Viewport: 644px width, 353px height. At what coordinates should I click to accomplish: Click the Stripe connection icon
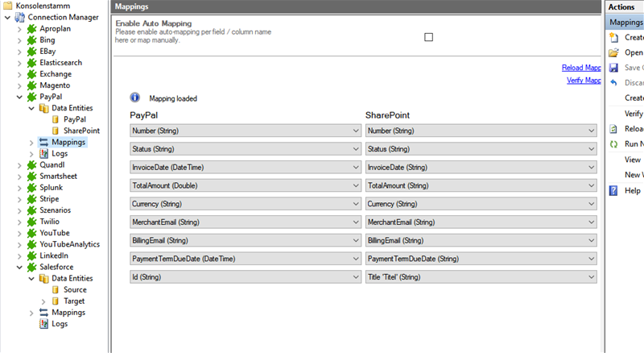point(32,198)
